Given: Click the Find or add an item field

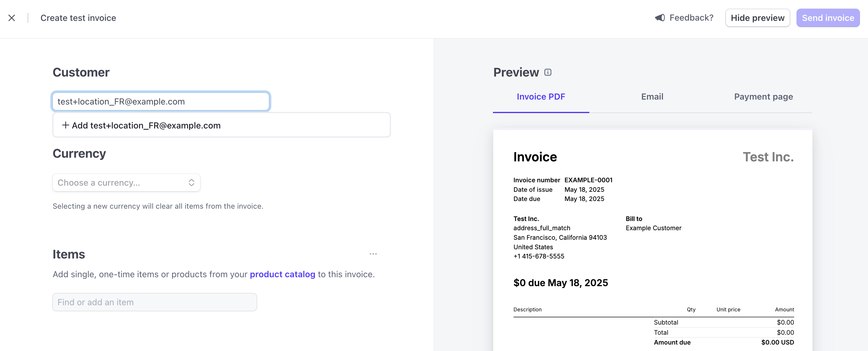Looking at the screenshot, I should (155, 302).
